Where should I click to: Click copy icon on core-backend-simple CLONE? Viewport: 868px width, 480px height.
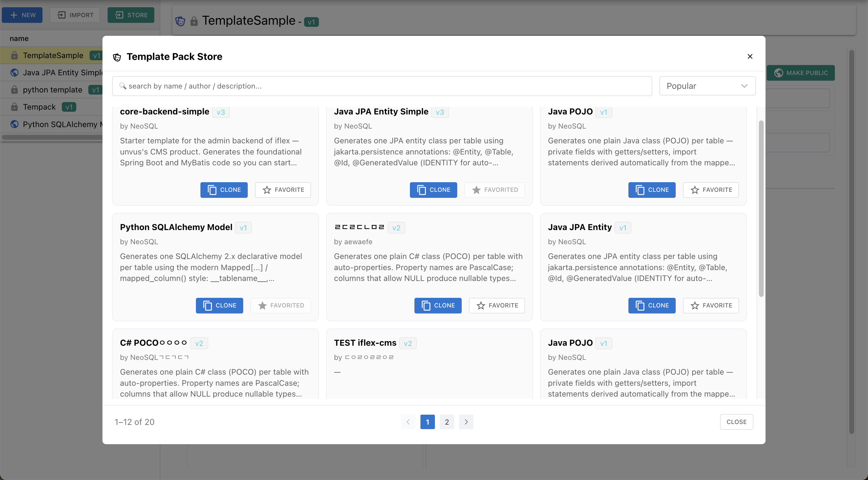pos(212,190)
